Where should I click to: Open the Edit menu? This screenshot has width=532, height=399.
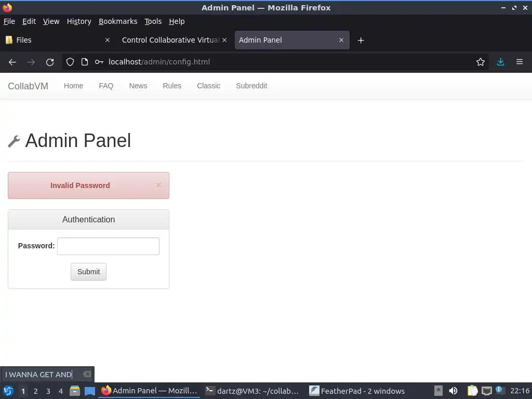coord(29,21)
